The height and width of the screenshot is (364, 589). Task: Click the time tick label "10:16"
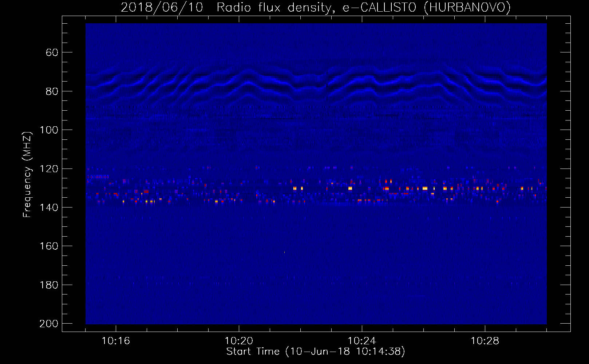(x=116, y=341)
